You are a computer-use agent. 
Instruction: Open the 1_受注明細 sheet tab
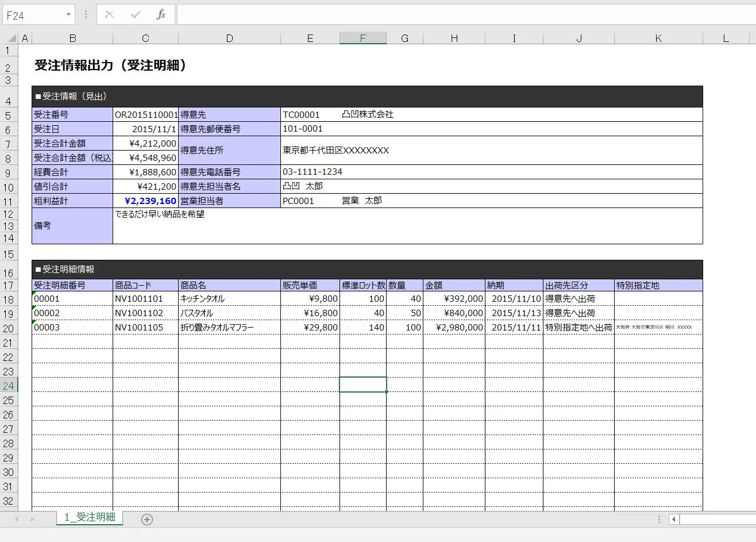tap(90, 517)
